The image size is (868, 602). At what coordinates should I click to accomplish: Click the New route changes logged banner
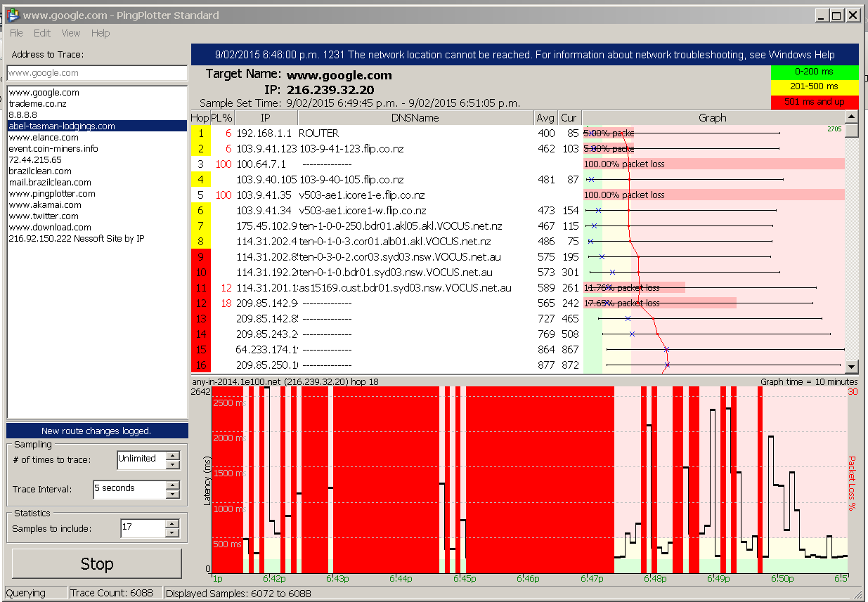pyautogui.click(x=97, y=431)
